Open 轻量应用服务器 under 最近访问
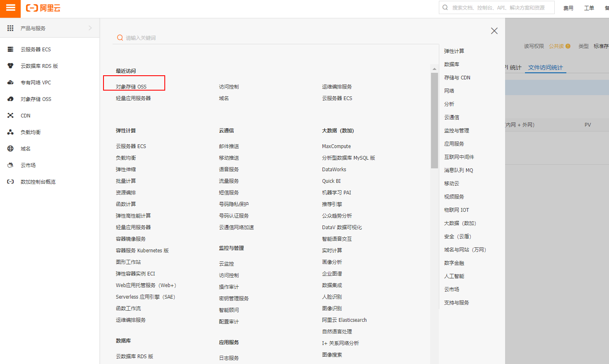609x364 pixels. (133, 98)
